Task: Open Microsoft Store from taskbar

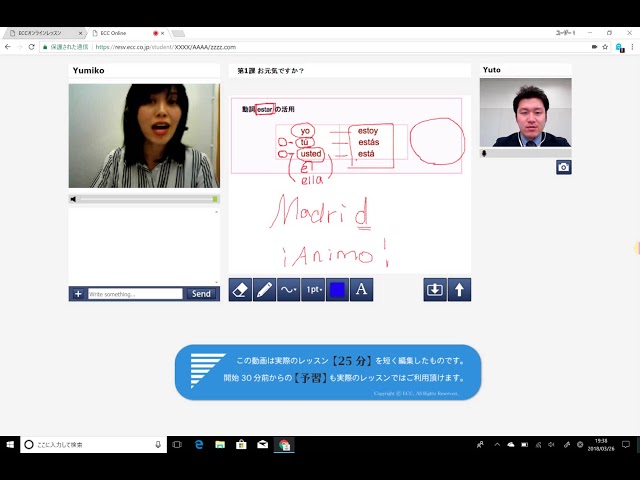Action: point(241,444)
